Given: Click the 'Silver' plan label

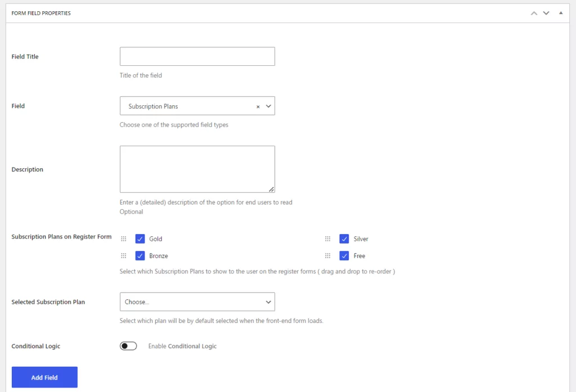Looking at the screenshot, I should coord(361,239).
